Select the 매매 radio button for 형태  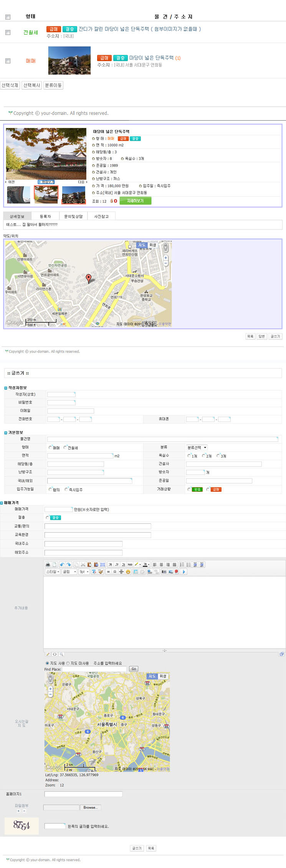tap(50, 447)
